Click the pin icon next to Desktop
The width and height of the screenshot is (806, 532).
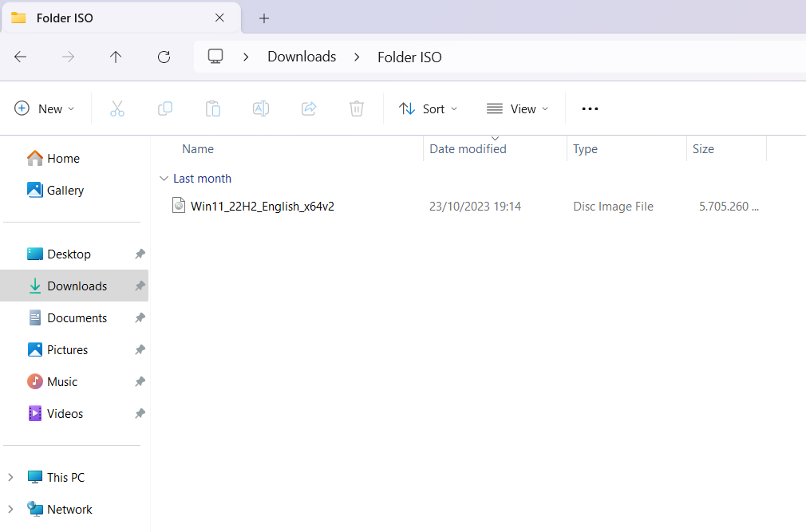[140, 254]
